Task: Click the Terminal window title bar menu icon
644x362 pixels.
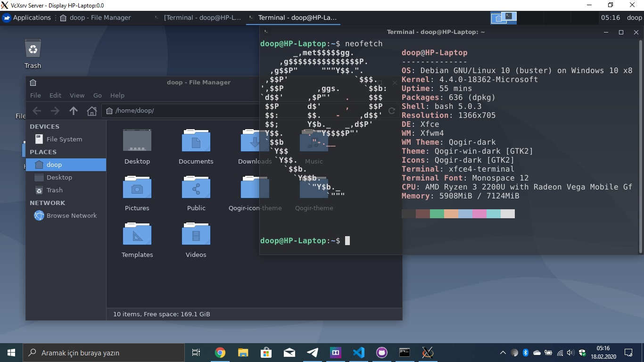Action: point(266,32)
